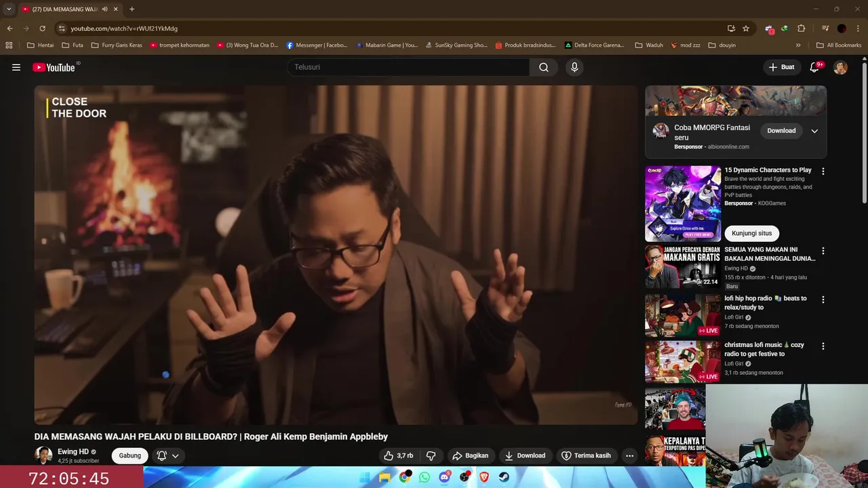Open options for christmas lofi music video
Image resolution: width=868 pixels, height=488 pixels.
(823, 346)
